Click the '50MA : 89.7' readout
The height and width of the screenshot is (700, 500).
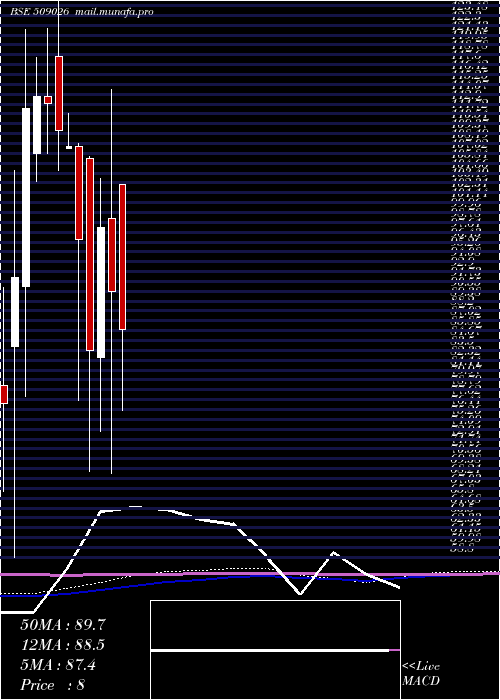coord(63,625)
